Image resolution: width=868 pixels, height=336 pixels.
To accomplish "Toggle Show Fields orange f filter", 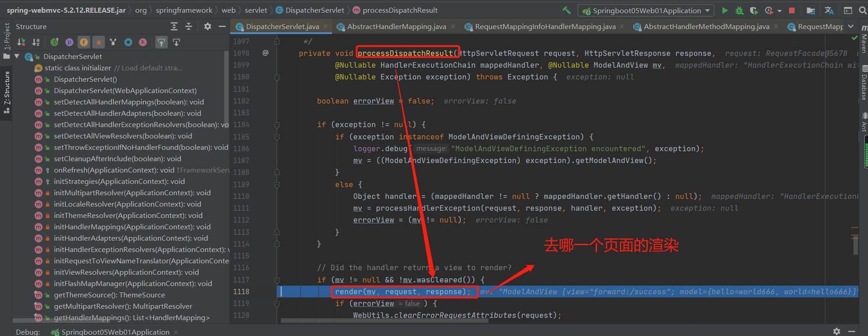I will (x=84, y=42).
